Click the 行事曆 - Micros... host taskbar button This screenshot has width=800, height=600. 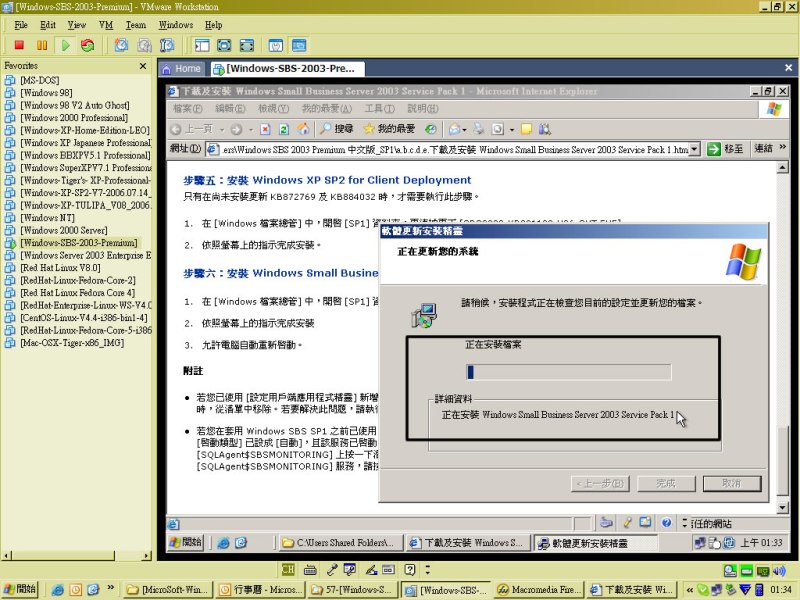(x=259, y=590)
